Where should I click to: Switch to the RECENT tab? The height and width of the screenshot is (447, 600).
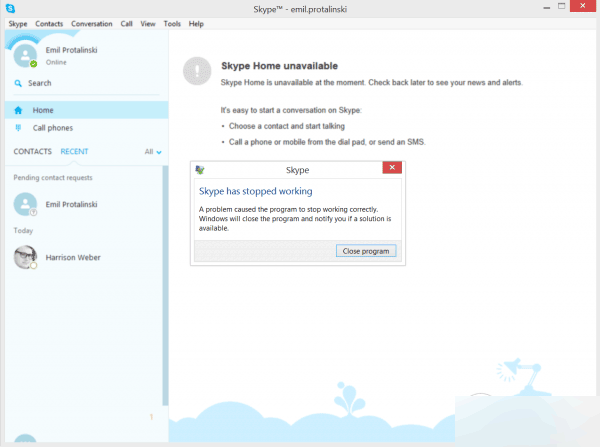74,152
